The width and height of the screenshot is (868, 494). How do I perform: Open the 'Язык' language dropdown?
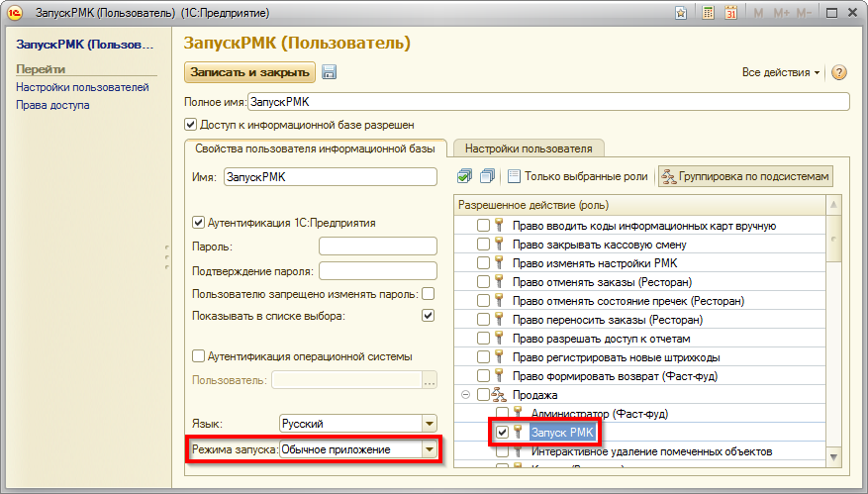(x=429, y=424)
